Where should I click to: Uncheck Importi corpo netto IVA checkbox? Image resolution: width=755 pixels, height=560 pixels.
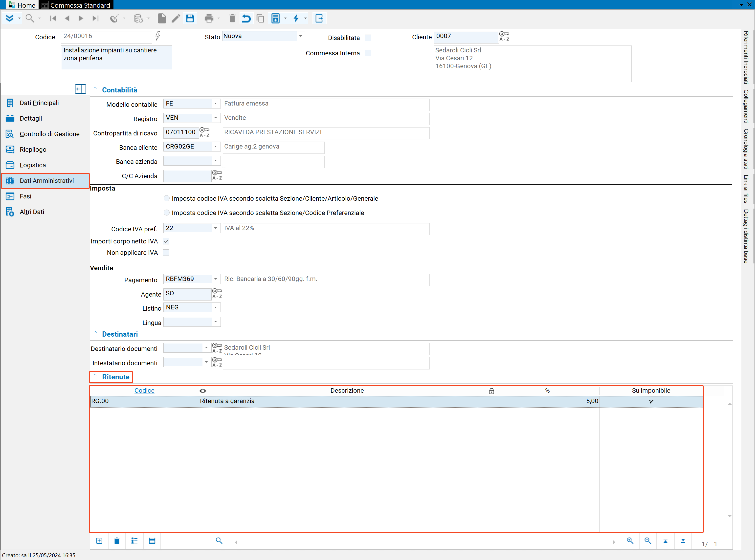166,241
